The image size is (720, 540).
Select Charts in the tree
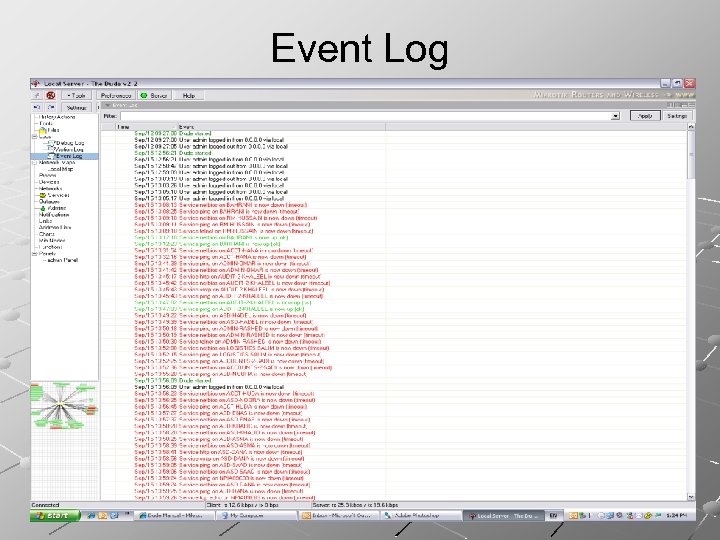click(x=47, y=234)
